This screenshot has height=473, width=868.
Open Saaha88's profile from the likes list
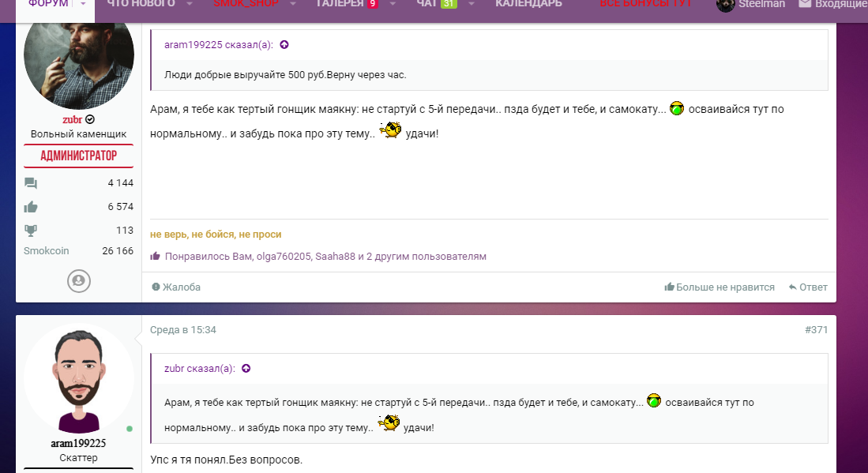point(336,256)
